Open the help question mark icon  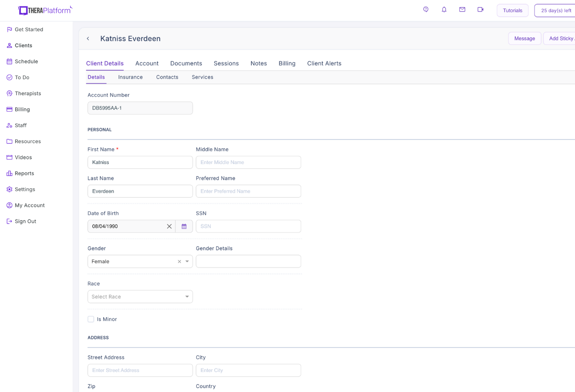426,9
